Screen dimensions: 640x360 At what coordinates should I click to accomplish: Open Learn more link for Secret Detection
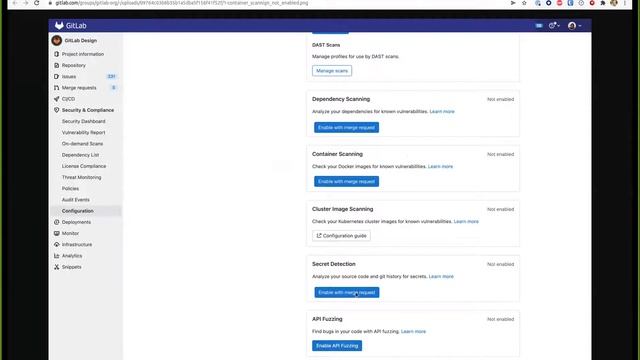441,276
